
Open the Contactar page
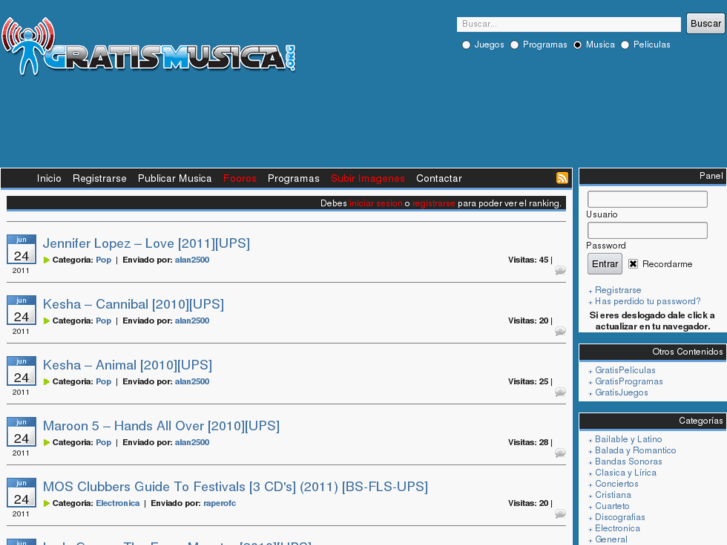point(439,179)
